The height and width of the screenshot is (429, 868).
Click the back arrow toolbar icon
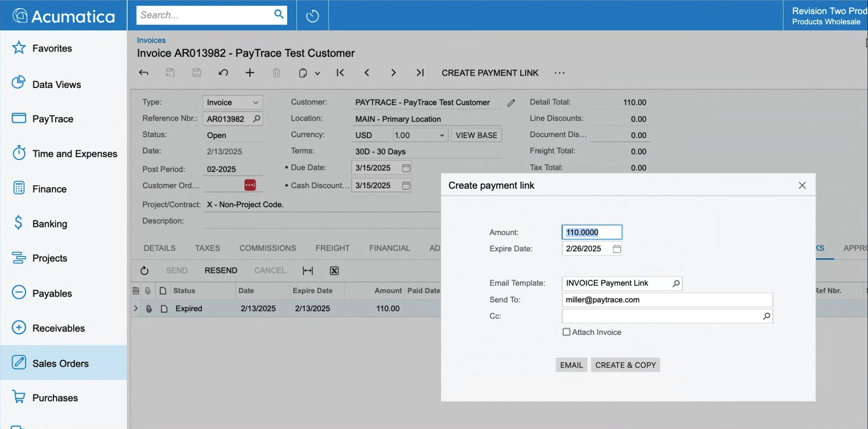144,73
